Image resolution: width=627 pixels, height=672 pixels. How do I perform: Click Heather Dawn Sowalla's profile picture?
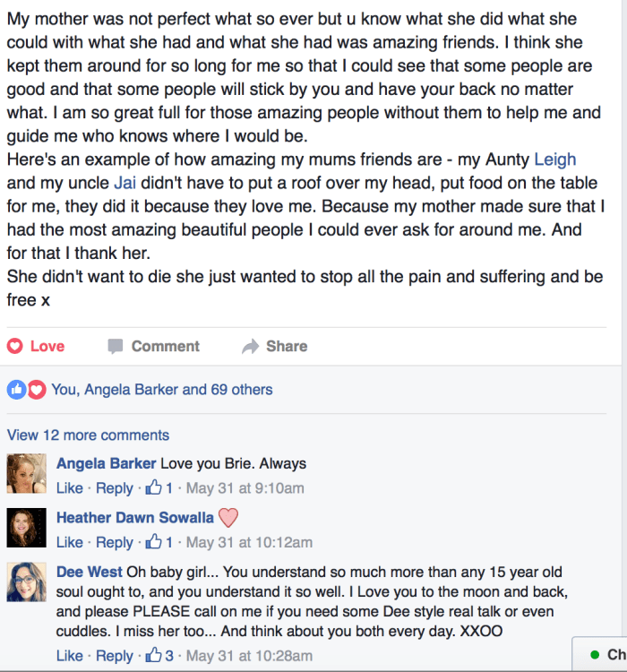coord(26,527)
